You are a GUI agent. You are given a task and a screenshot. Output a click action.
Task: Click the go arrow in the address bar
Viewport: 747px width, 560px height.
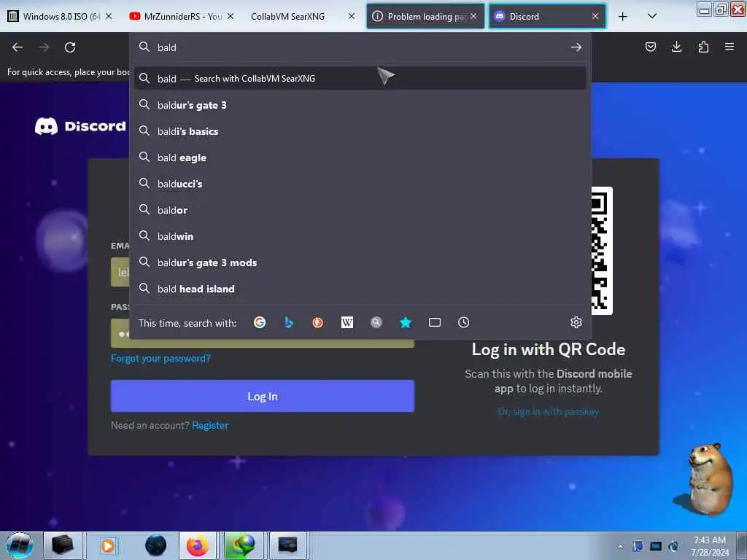point(576,47)
